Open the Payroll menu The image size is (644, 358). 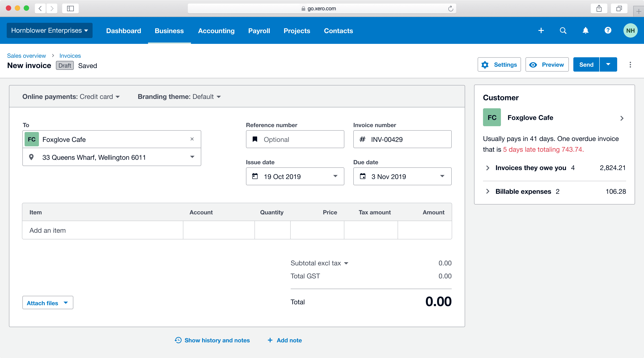259,30
